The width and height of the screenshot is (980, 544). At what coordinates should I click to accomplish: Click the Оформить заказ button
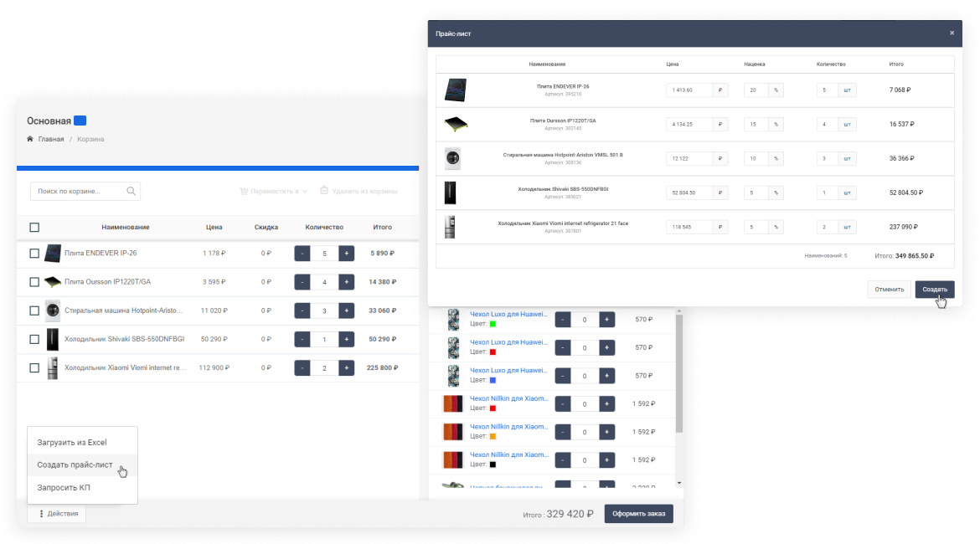(x=639, y=513)
